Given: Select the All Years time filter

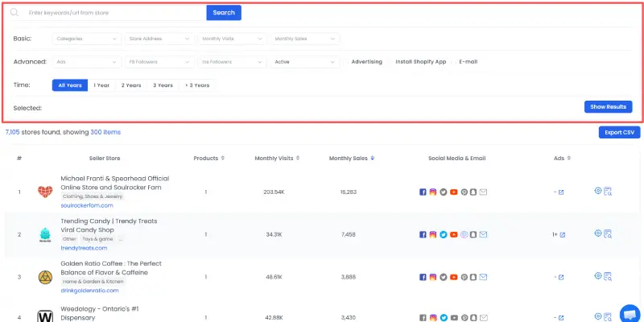Looking at the screenshot, I should pyautogui.click(x=70, y=85).
